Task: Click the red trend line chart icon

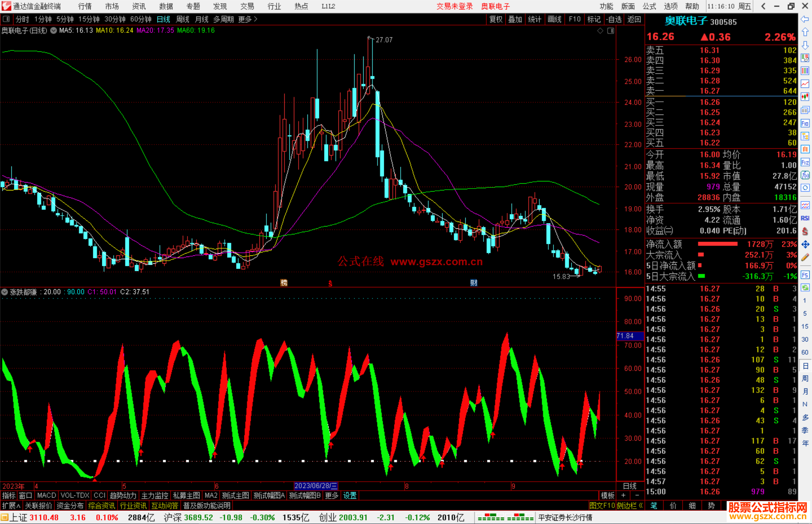Action: click(805, 83)
